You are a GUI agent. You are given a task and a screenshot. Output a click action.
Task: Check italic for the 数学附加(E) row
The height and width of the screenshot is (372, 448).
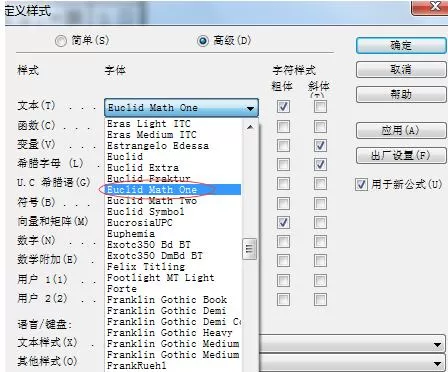point(320,261)
